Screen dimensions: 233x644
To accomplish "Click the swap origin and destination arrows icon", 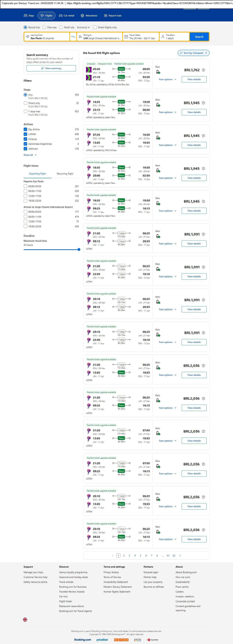I will click(73, 37).
